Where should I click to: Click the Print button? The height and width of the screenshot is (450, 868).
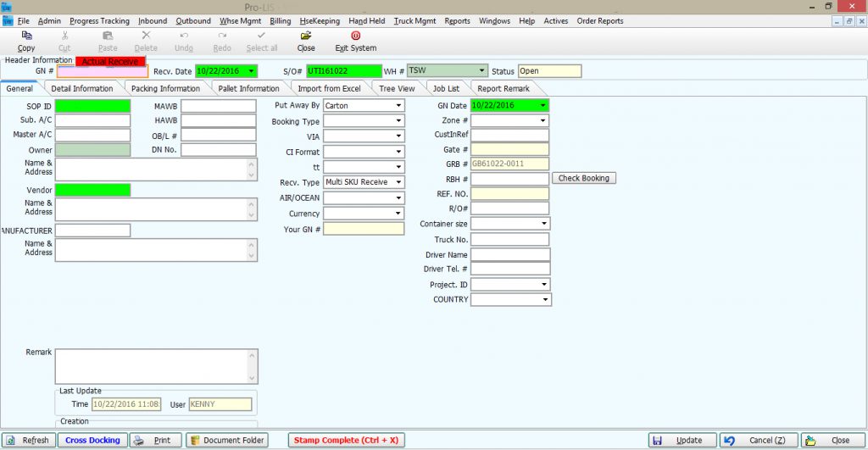(156, 441)
